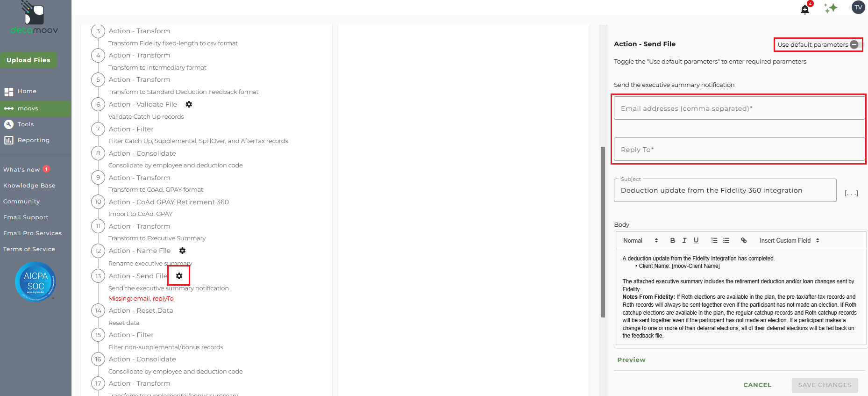The width and height of the screenshot is (868, 396).
Task: Insert a numbered list in body
Action: (714, 240)
